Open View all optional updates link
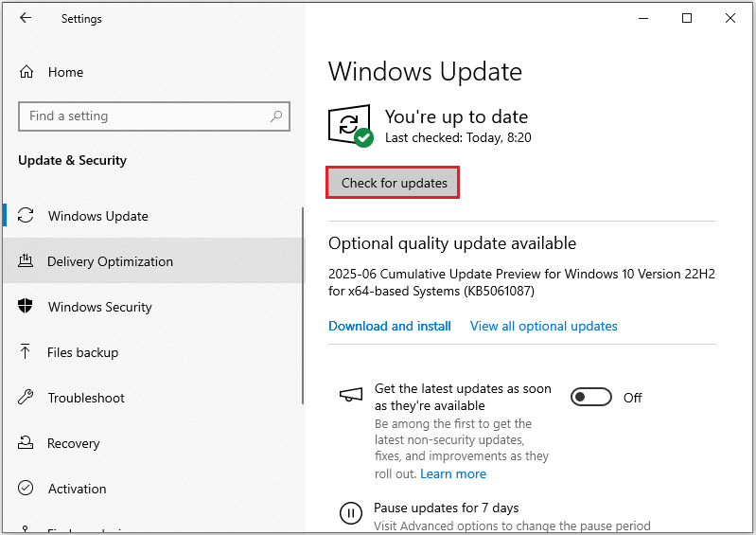 [543, 326]
